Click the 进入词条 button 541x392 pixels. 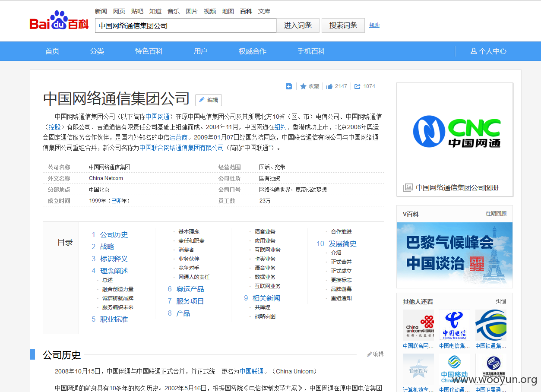pyautogui.click(x=297, y=25)
